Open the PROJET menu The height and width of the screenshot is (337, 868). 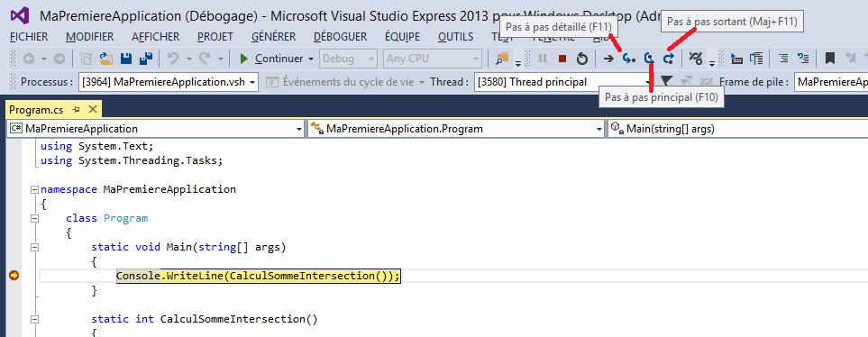point(215,37)
